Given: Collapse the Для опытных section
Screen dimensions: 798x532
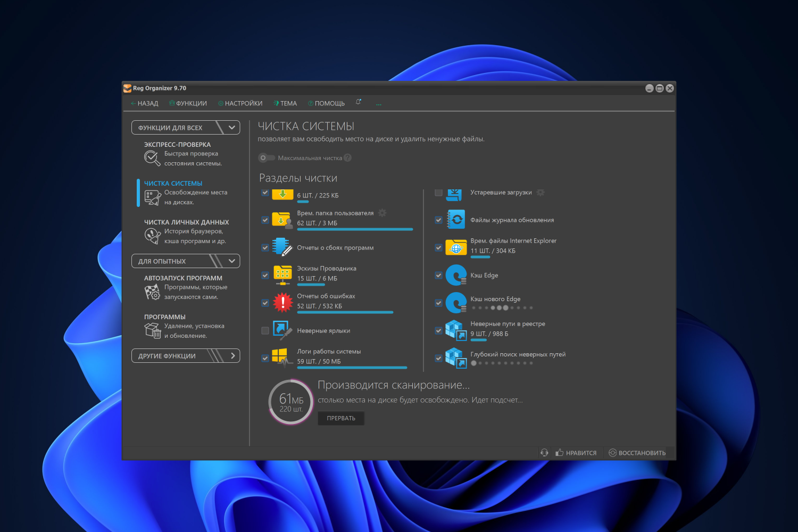Looking at the screenshot, I should pos(186,261).
